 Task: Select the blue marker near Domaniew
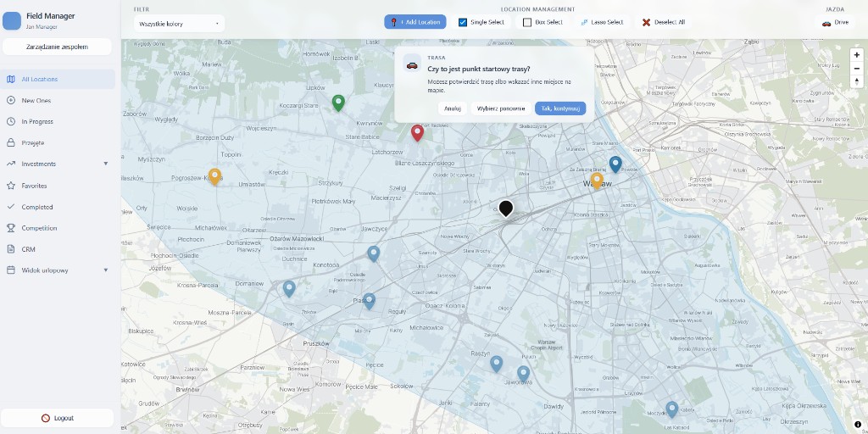(x=289, y=288)
